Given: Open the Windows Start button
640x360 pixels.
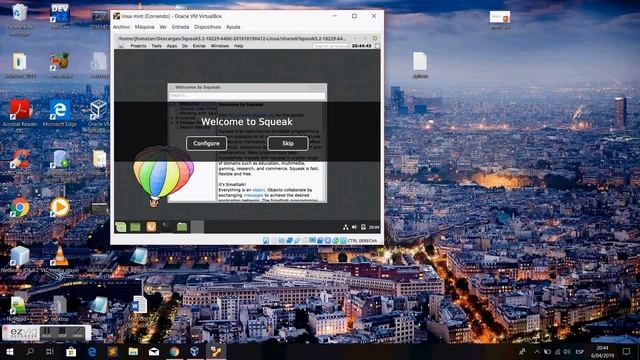Looking at the screenshot, I should click(10, 351).
